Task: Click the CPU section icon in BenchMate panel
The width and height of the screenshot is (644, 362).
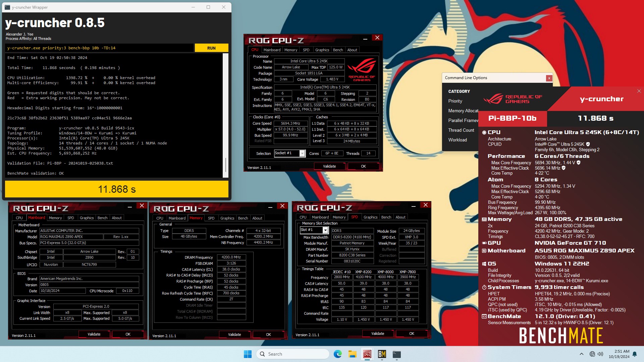Action: pyautogui.click(x=484, y=132)
